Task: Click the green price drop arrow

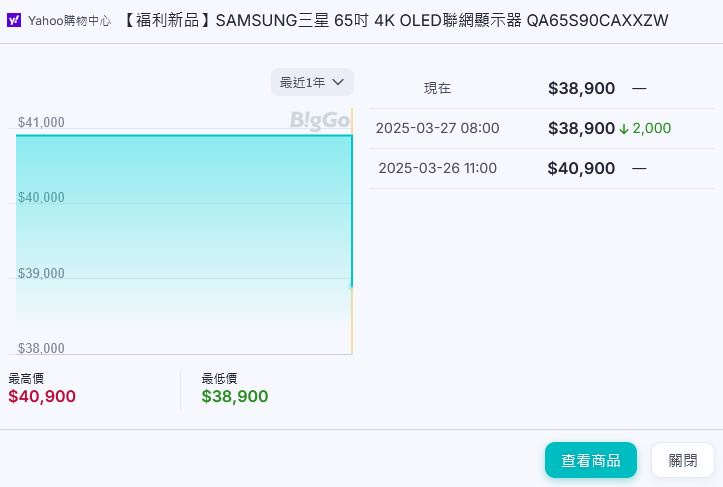Action: [624, 129]
